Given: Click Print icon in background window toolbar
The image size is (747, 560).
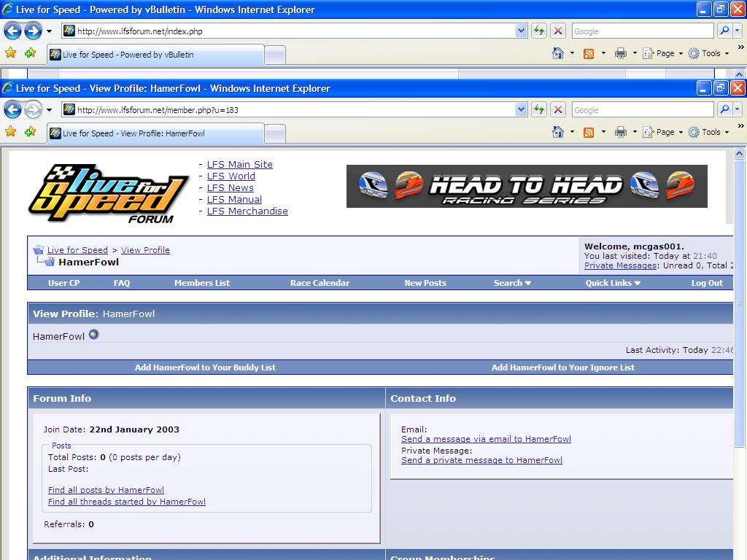Looking at the screenshot, I should [620, 54].
